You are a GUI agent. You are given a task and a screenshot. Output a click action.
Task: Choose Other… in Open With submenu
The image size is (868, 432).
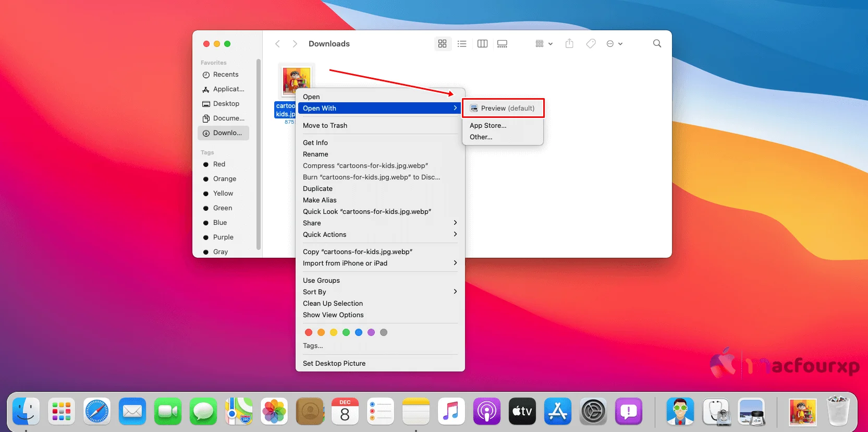pyautogui.click(x=503, y=137)
